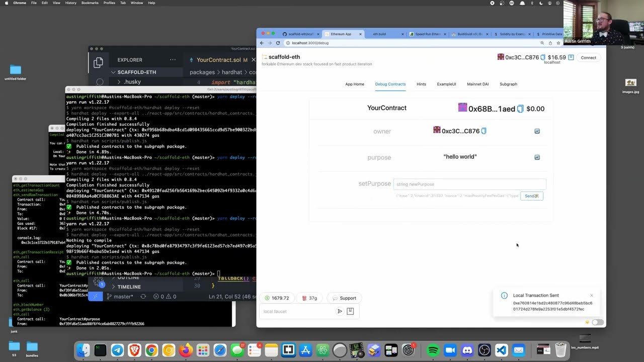644x362 pixels.
Task: Refresh the owner value
Action: [x=537, y=131]
